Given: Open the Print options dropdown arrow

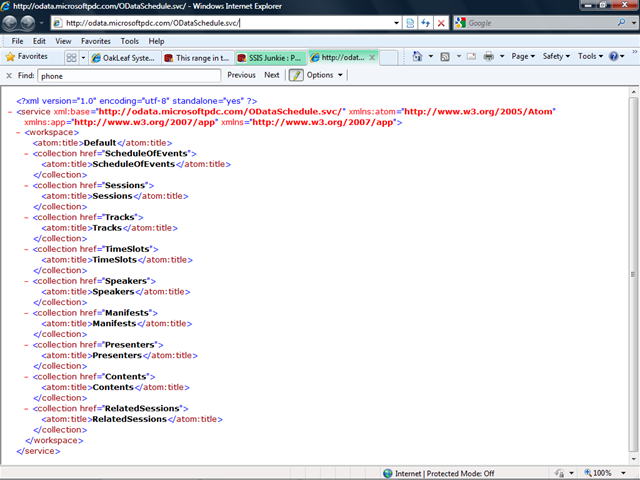Looking at the screenshot, I should [x=502, y=56].
